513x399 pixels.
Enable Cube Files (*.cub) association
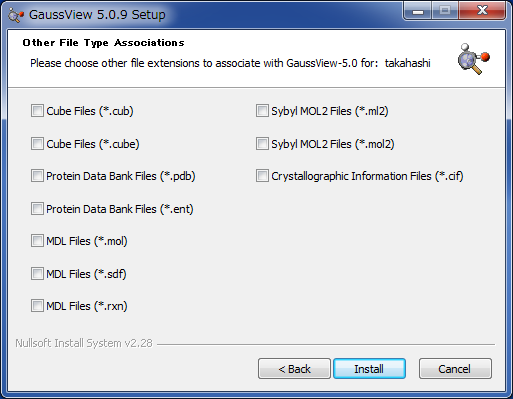(37, 111)
